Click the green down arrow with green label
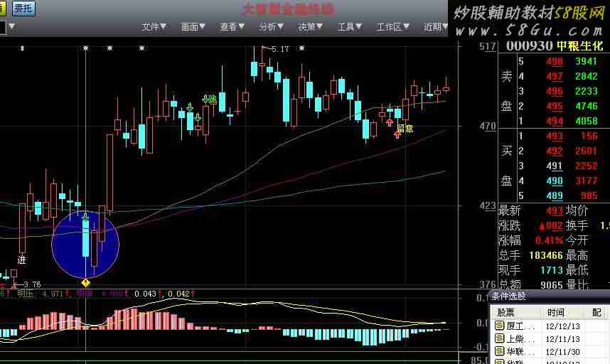The image size is (610, 364). [x=205, y=99]
